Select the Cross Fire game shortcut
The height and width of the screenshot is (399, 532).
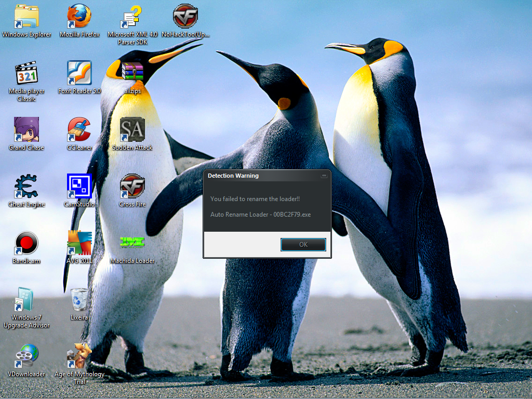(132, 187)
